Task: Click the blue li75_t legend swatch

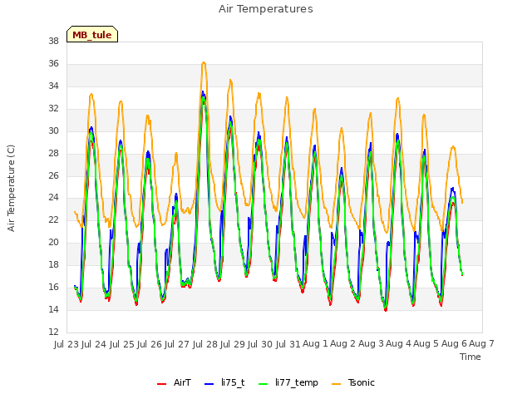Action: [x=209, y=384]
